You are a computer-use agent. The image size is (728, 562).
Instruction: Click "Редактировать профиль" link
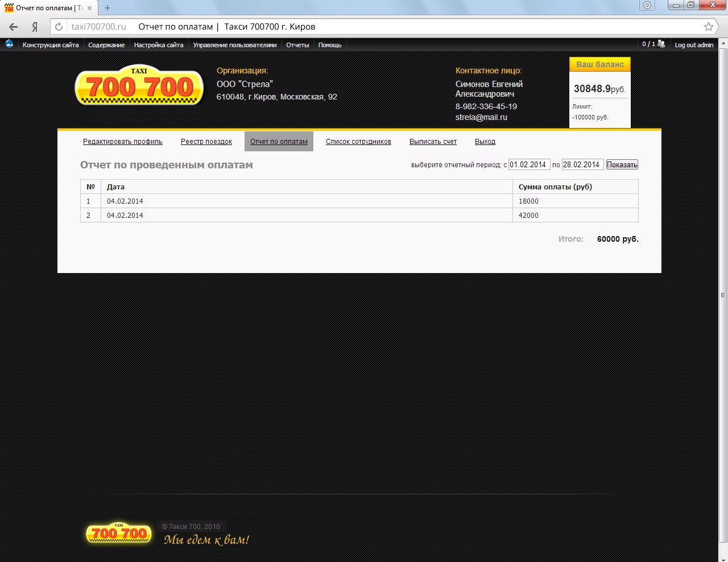(123, 142)
